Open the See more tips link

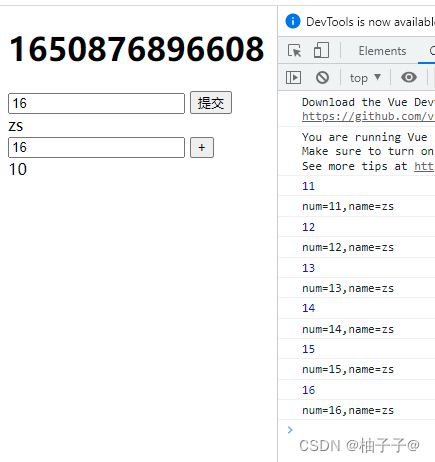point(424,166)
